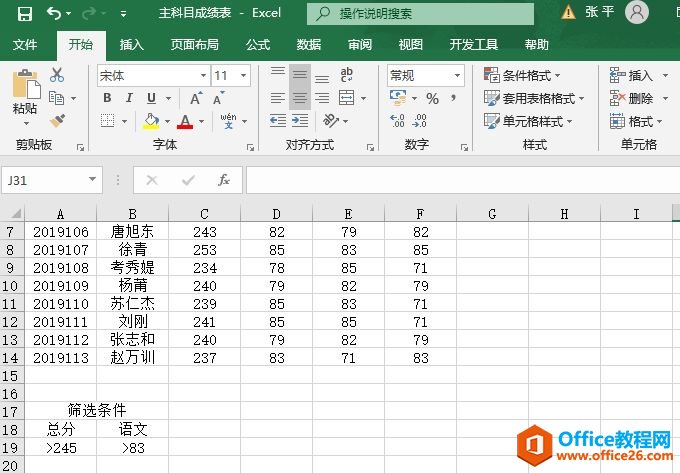Open Customize Quick Access Toolbar arrow
This screenshot has height=473, width=680.
(x=124, y=14)
